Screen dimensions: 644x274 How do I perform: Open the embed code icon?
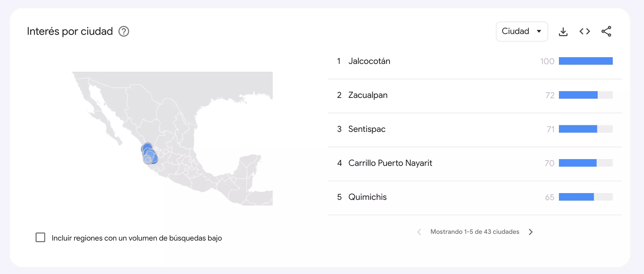(585, 32)
